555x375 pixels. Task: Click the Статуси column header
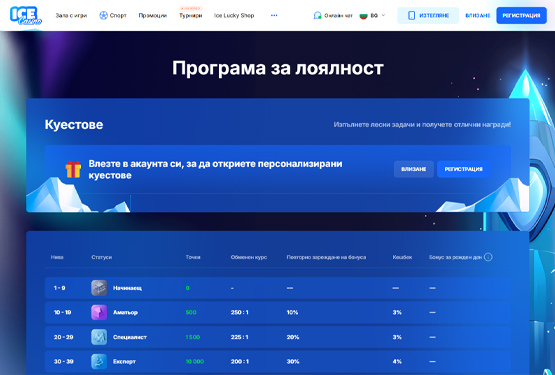pos(102,257)
